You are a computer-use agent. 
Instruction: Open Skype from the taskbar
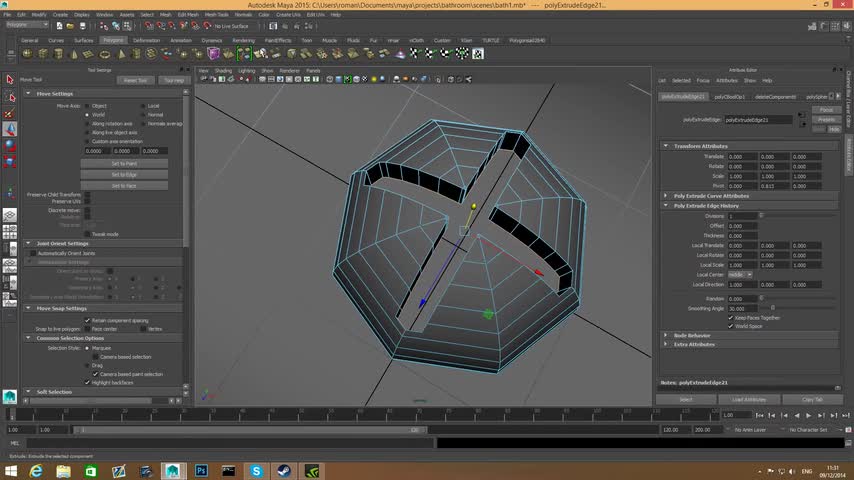tap(257, 470)
